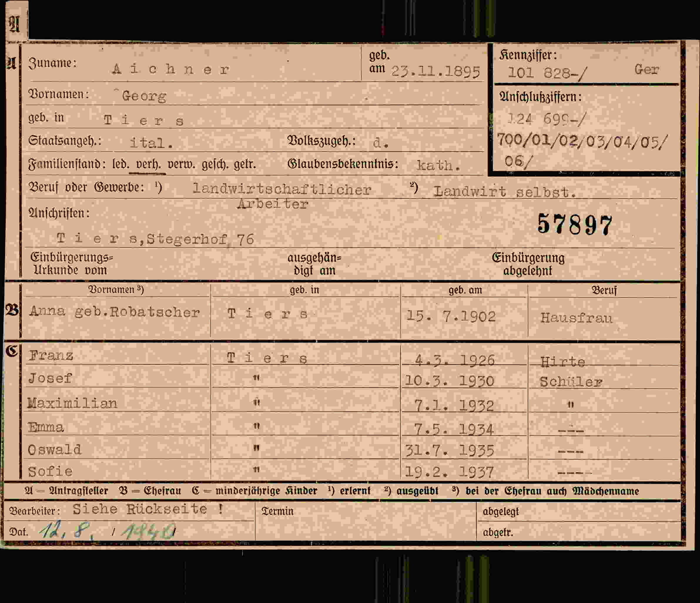The height and width of the screenshot is (603, 700).
Task: Select the "Zuname:" field label
Action: coord(53,63)
